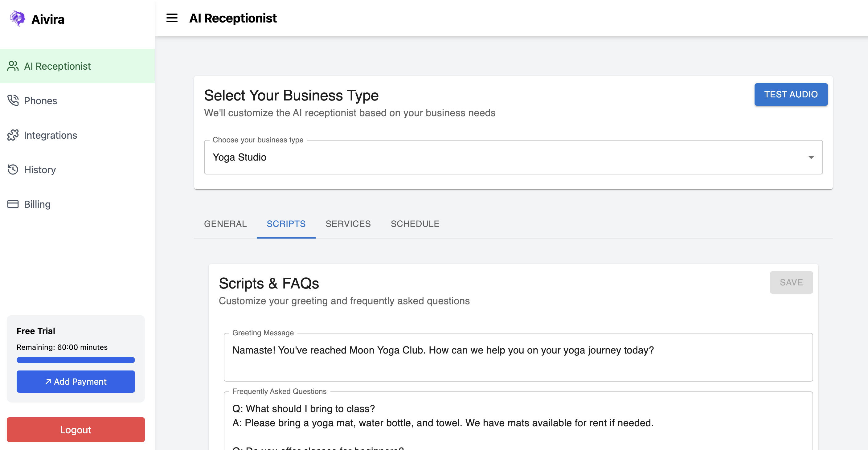Click the AI Receptionist people icon
The height and width of the screenshot is (450, 868).
pos(13,66)
